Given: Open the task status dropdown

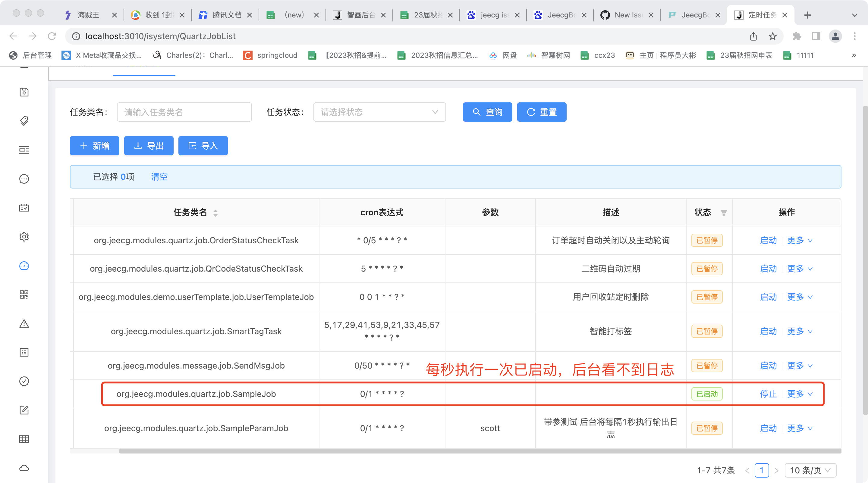Looking at the screenshot, I should (379, 112).
